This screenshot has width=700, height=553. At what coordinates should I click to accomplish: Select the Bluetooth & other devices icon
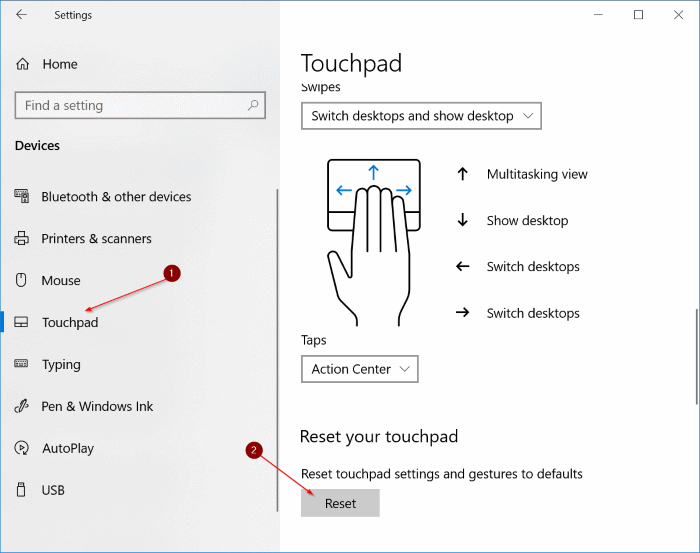click(x=22, y=197)
